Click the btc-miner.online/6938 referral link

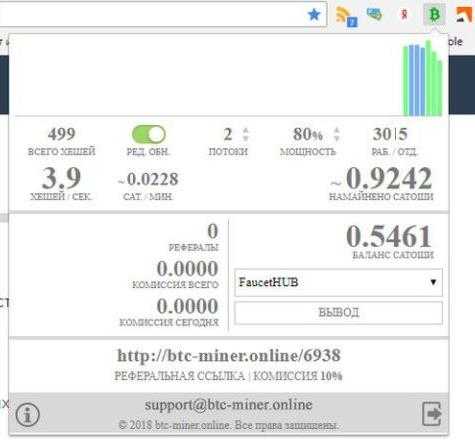tap(229, 356)
